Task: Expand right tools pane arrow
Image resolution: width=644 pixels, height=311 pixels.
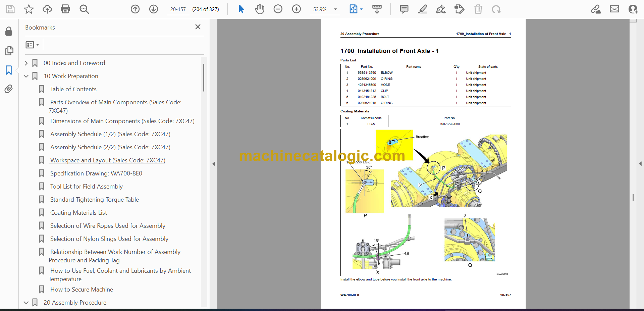Action: click(x=640, y=164)
